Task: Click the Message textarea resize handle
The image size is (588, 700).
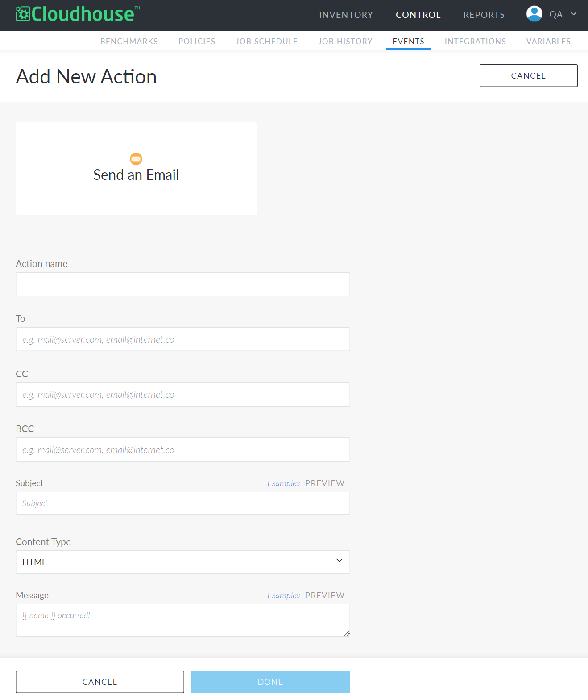Action: pyautogui.click(x=347, y=633)
